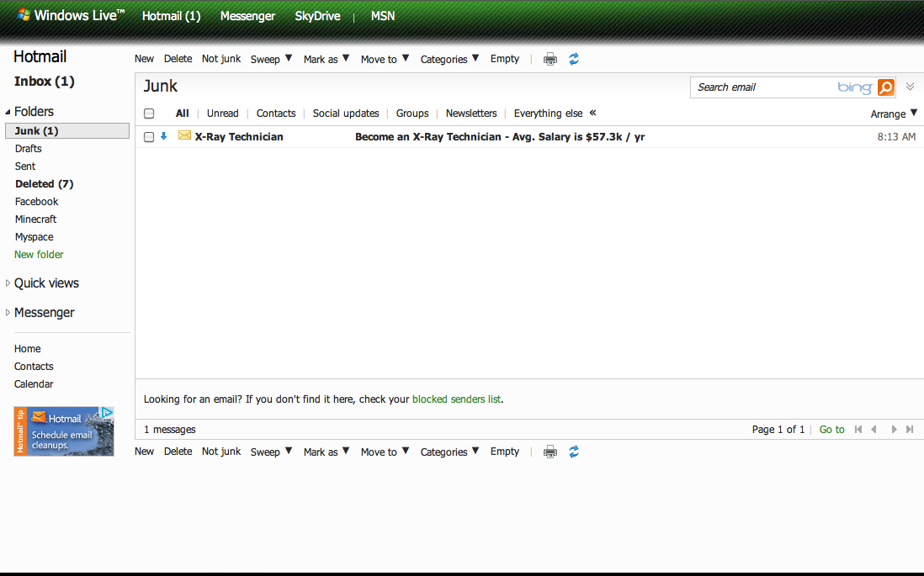Click the blue low-priority arrow on X-Ray Technician email

[164, 136]
